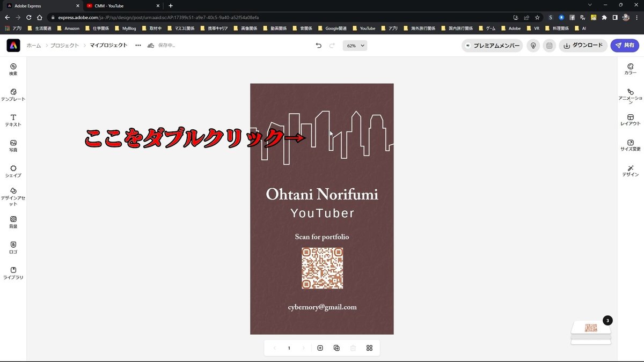Image resolution: width=644 pixels, height=362 pixels.
Task: Bookmark this page with the star
Action: pos(537,17)
